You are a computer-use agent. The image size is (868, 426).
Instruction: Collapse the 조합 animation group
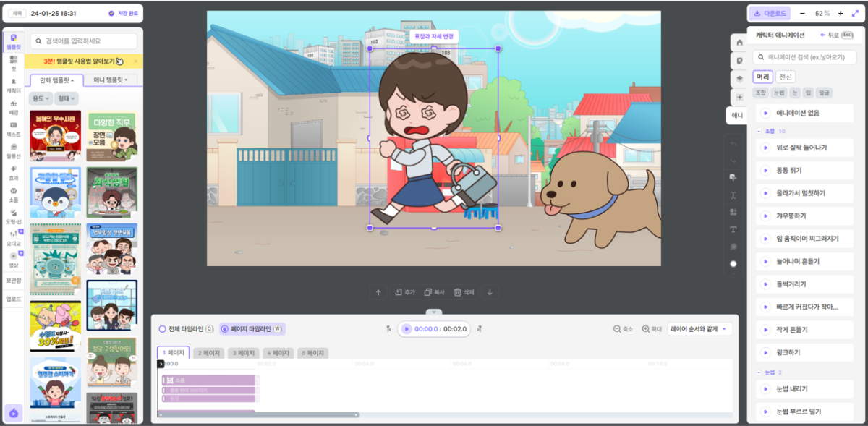[x=759, y=131]
